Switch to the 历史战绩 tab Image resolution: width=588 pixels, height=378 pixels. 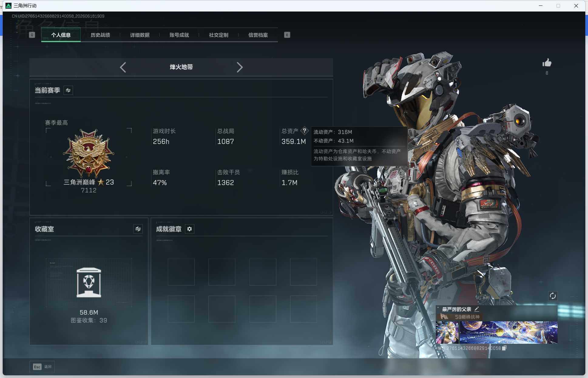[x=100, y=35]
